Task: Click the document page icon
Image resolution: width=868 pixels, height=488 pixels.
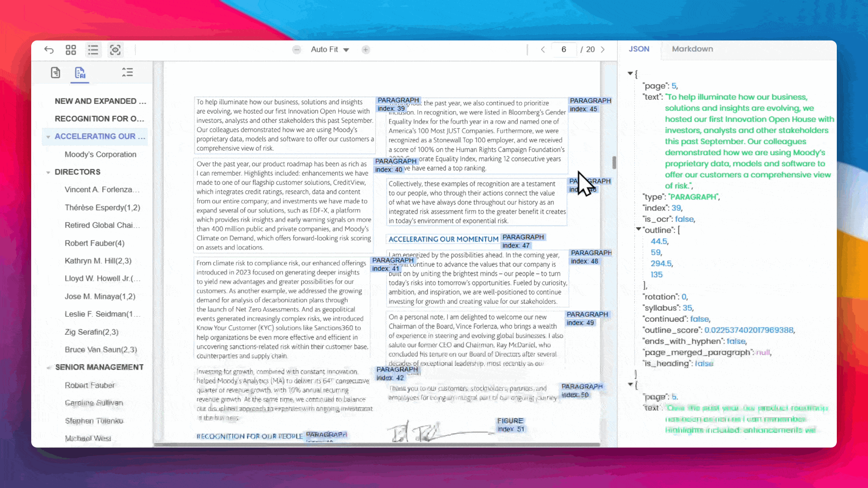Action: [x=55, y=72]
